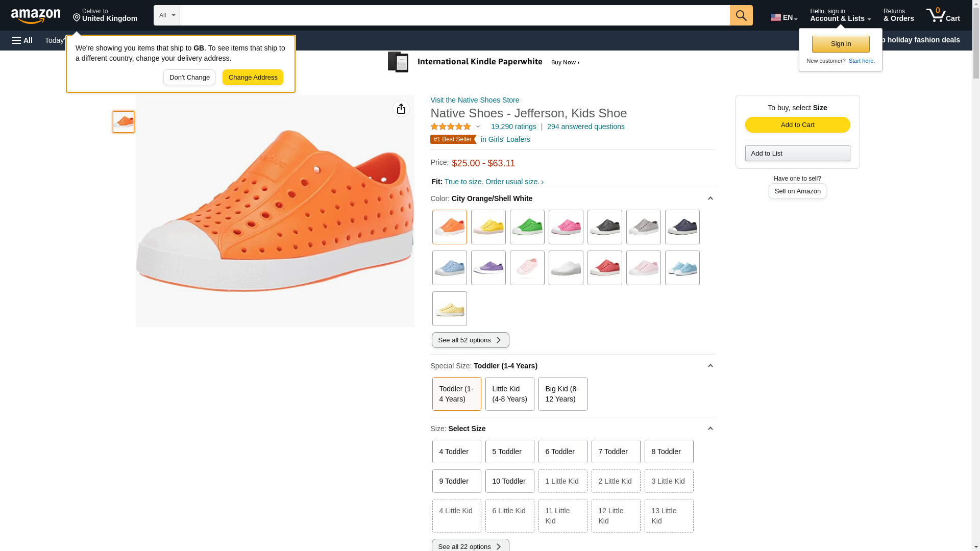Click the search magnifier button
The height and width of the screenshot is (551, 980).
click(741, 15)
